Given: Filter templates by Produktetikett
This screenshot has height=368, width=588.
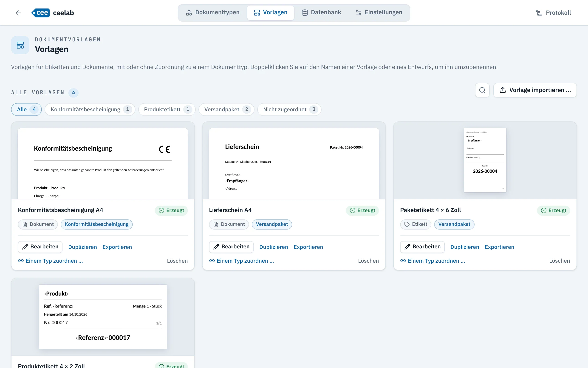Looking at the screenshot, I should point(167,109).
